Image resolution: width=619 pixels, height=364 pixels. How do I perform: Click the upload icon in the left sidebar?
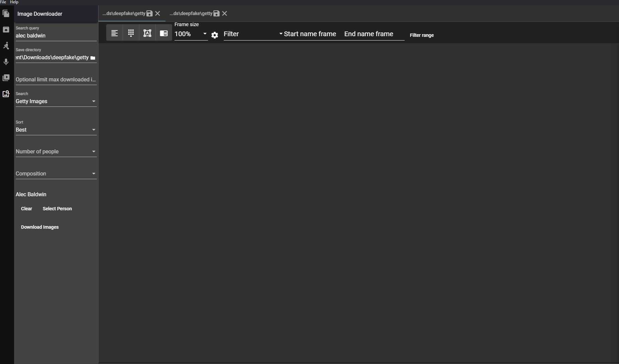click(6, 29)
